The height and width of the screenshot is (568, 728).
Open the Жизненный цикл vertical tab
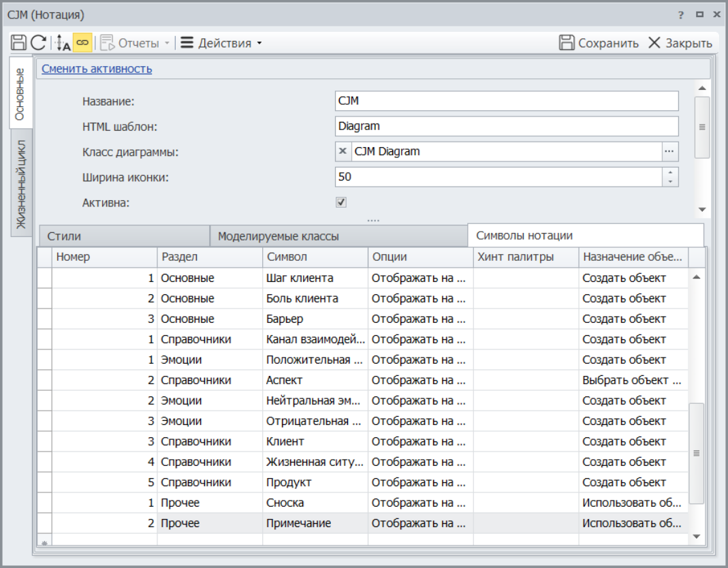click(x=21, y=184)
